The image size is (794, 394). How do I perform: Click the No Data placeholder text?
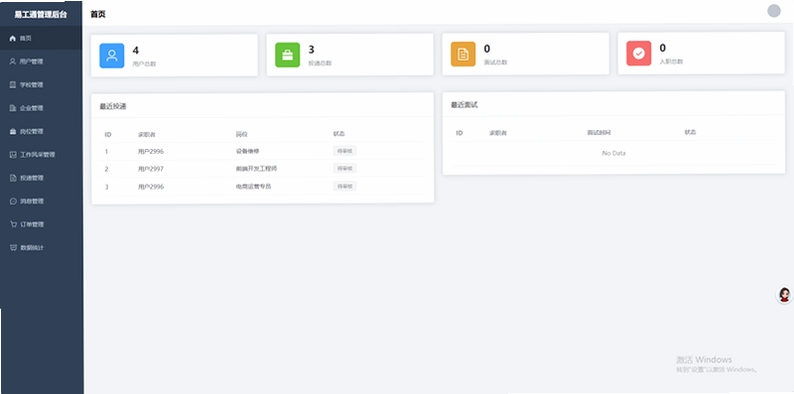(x=614, y=153)
